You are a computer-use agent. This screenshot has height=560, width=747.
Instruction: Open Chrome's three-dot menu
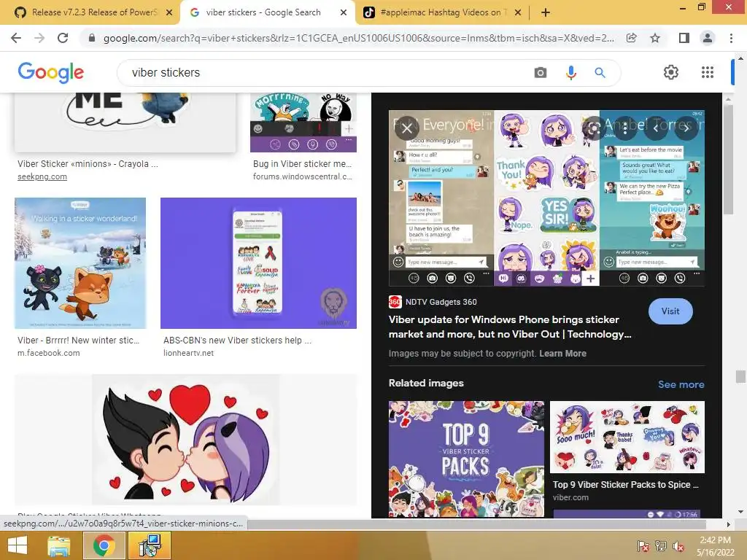[x=731, y=38]
